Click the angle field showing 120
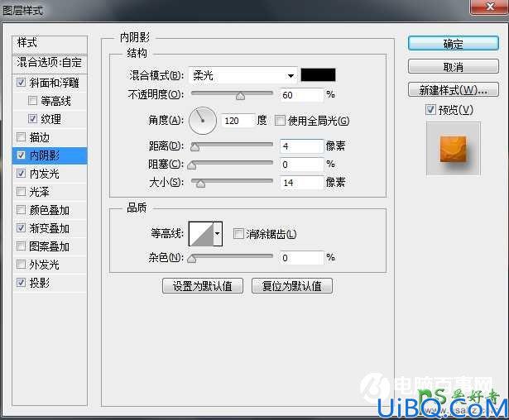The image size is (509, 420). 238,121
